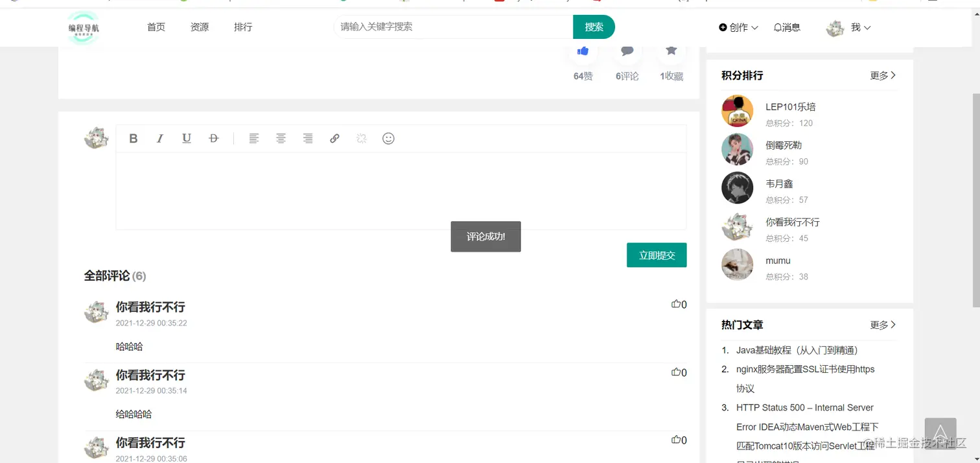The height and width of the screenshot is (463, 980).
Task: Align comment text center
Action: [x=281, y=138]
